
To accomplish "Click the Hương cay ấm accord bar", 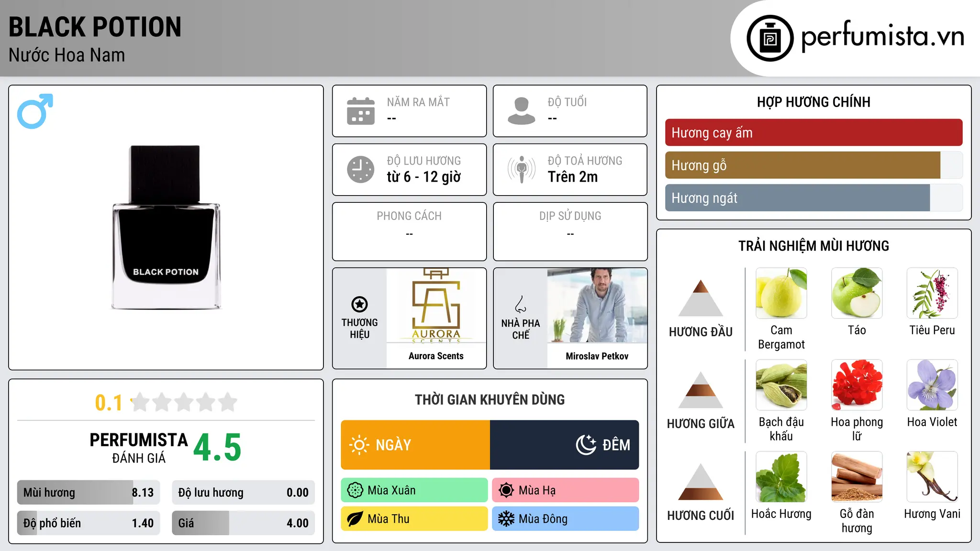I will (x=814, y=132).
